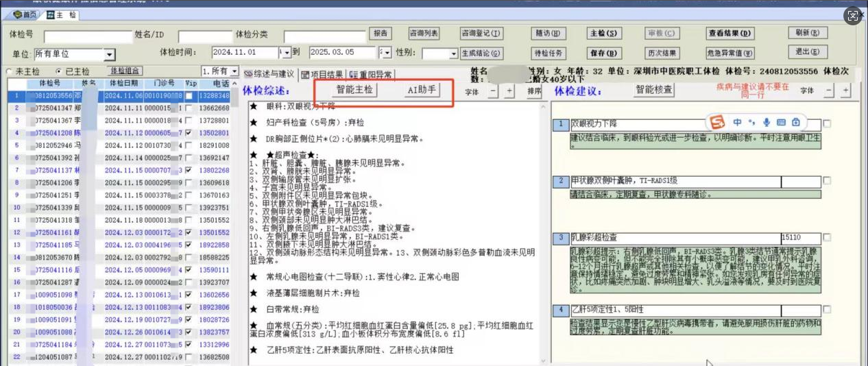Toggle Vip checkbox in row 7
This screenshot has height=366, width=868.
189,170
